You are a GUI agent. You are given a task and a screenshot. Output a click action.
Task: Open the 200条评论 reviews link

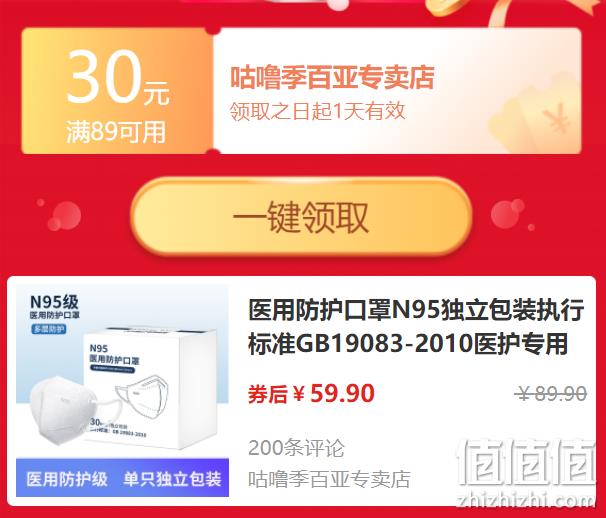point(296,448)
